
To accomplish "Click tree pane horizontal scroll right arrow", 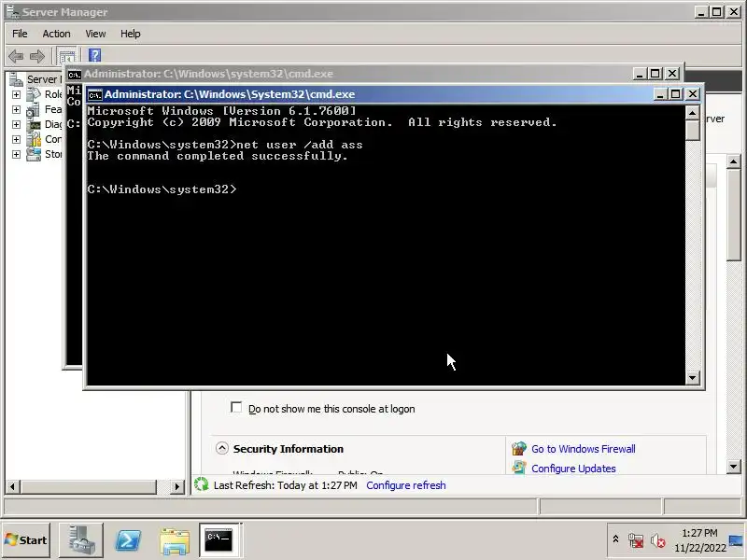I will pyautogui.click(x=177, y=486).
